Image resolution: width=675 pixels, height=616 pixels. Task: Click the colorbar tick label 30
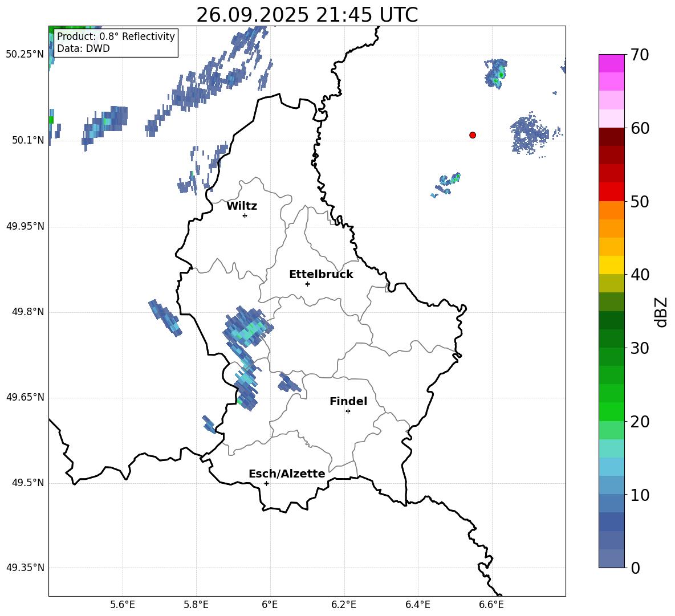(x=640, y=348)
